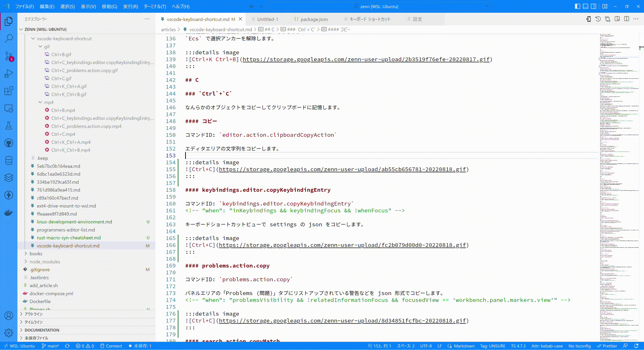
Task: Open the Accounts menu icon
Action: pyautogui.click(x=9, y=315)
